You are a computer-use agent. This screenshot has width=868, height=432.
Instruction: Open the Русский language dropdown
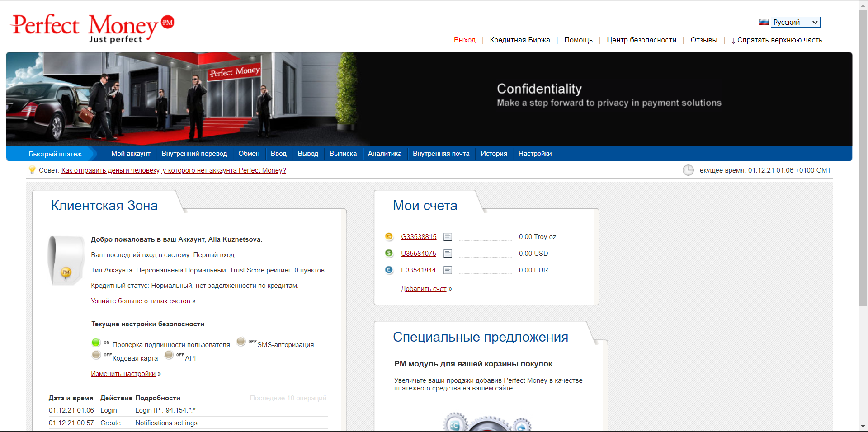796,22
